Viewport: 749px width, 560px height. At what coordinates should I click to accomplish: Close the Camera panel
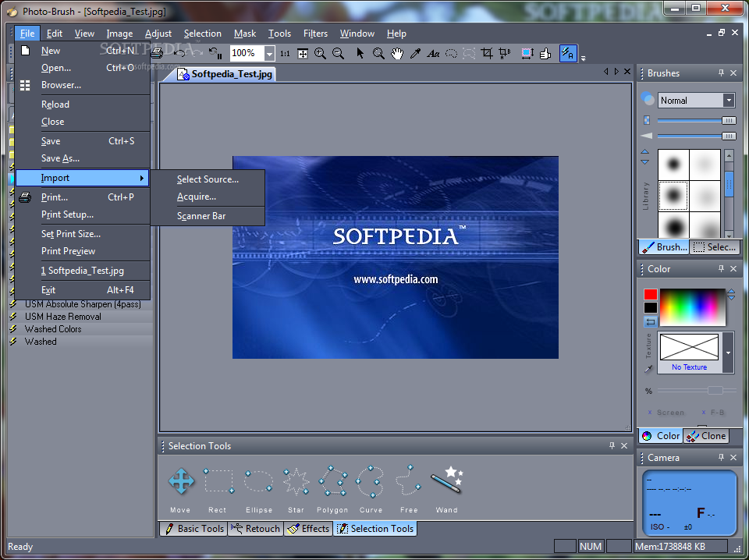point(733,457)
